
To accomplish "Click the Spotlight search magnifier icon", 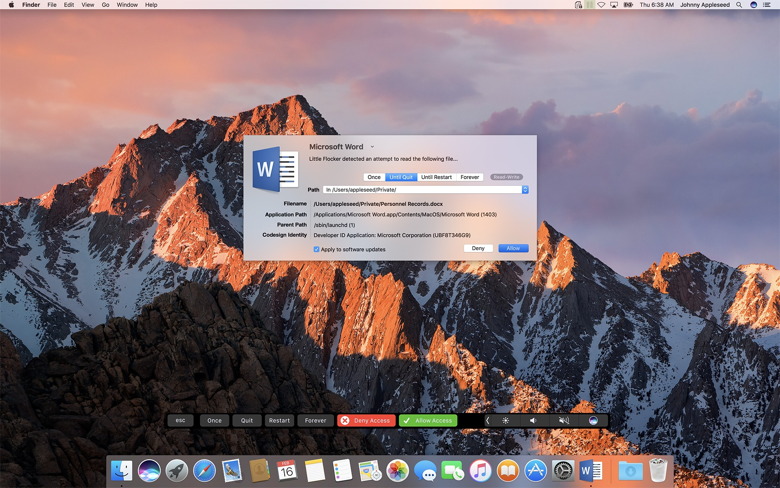I will [x=740, y=5].
